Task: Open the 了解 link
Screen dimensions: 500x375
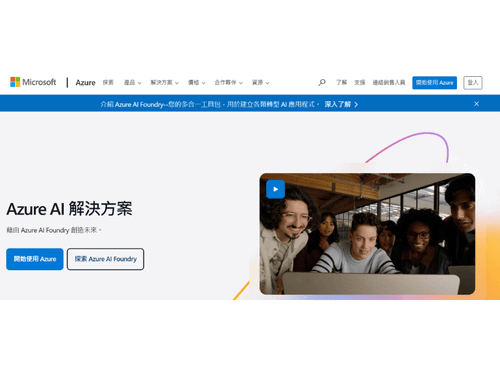Action: point(341,82)
